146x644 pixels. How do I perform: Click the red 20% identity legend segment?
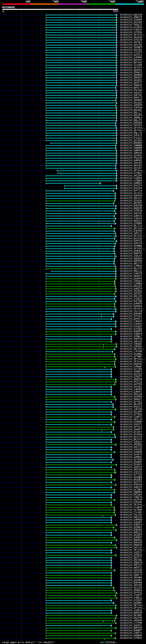[16, 4]
